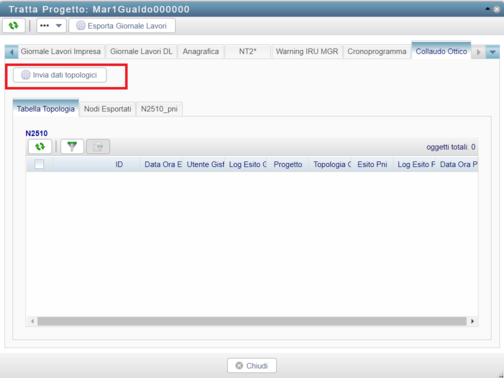Open the Cronoprogramma tab
The width and height of the screenshot is (504, 378).
377,52
